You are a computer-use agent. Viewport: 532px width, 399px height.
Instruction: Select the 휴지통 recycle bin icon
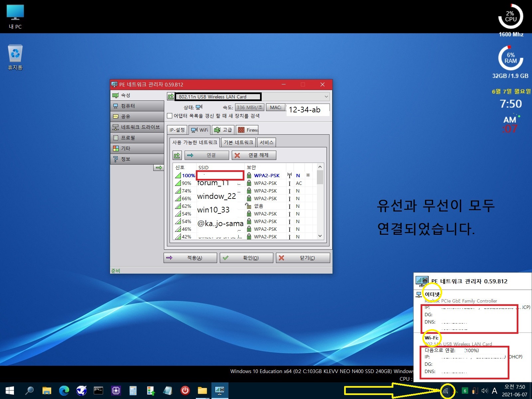(x=15, y=58)
